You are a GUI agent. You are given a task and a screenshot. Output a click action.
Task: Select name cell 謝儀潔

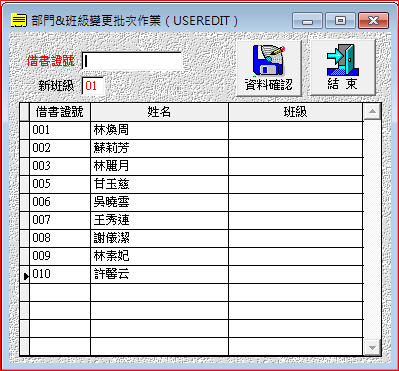(159, 238)
